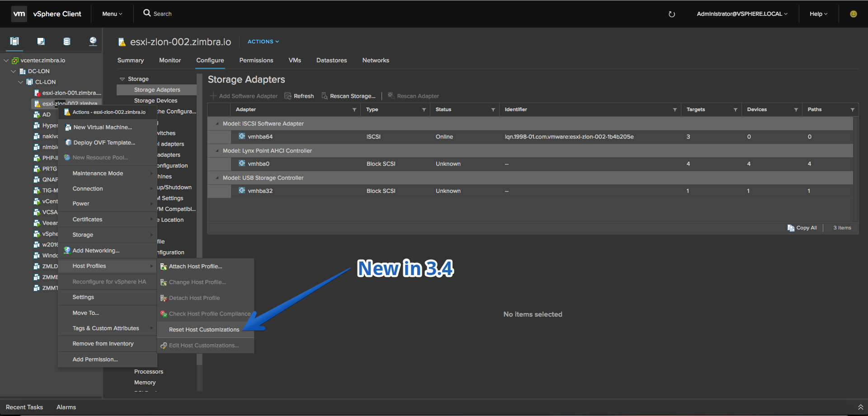This screenshot has width=868, height=416.
Task: Switch to the Summary tab
Action: tap(131, 61)
